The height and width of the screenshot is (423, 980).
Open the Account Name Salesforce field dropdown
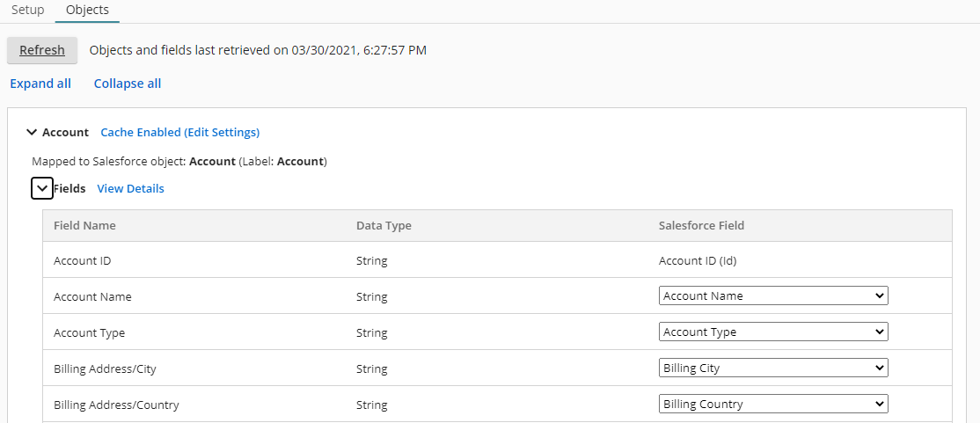[772, 296]
